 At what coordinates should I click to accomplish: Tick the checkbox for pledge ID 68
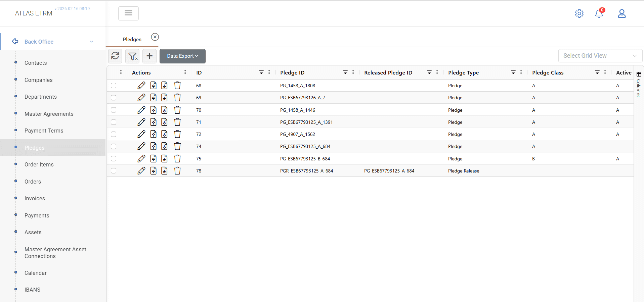pyautogui.click(x=114, y=86)
